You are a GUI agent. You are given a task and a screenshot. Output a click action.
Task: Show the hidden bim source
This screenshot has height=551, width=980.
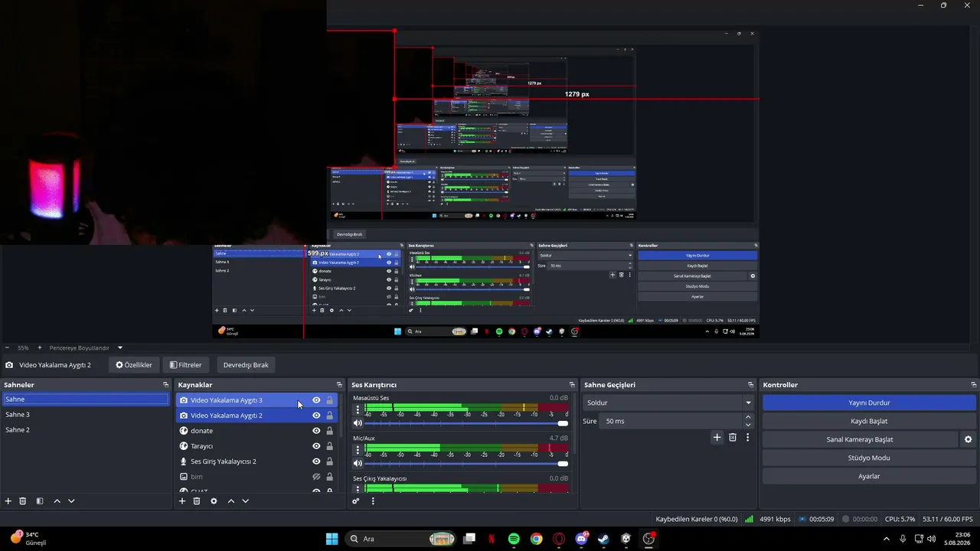(316, 477)
